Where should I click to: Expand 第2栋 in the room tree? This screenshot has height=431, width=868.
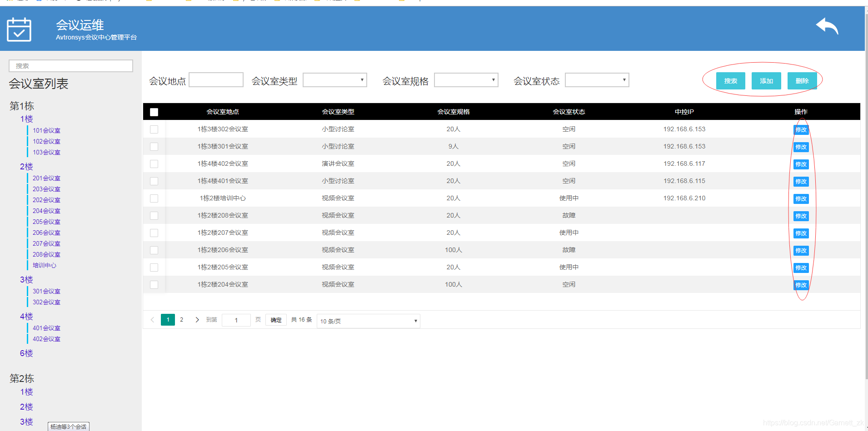point(22,378)
